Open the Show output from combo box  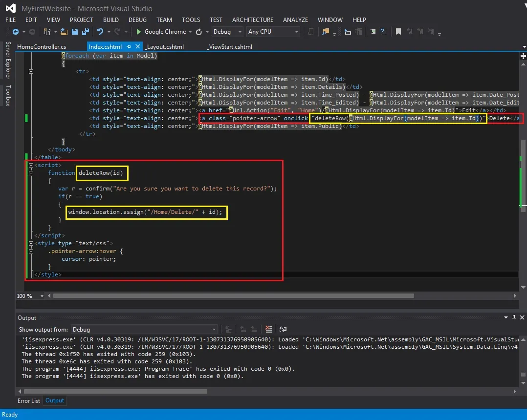click(x=144, y=330)
